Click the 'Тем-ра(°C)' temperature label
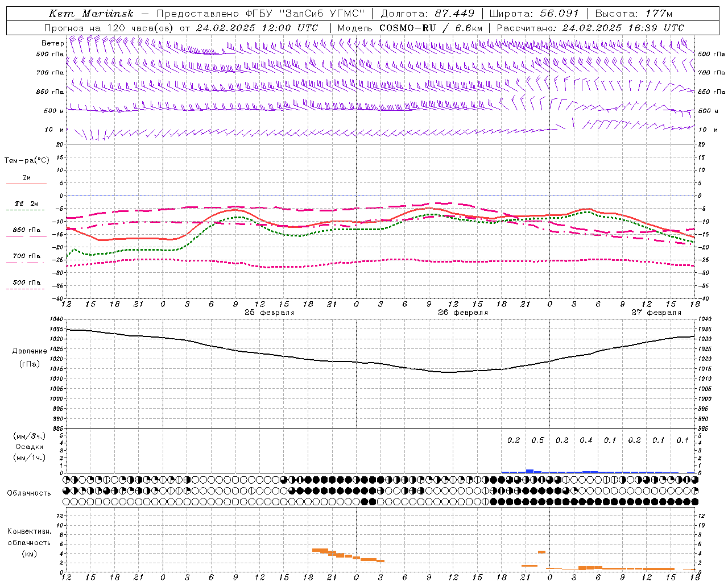The image size is (728, 582). tap(27, 161)
